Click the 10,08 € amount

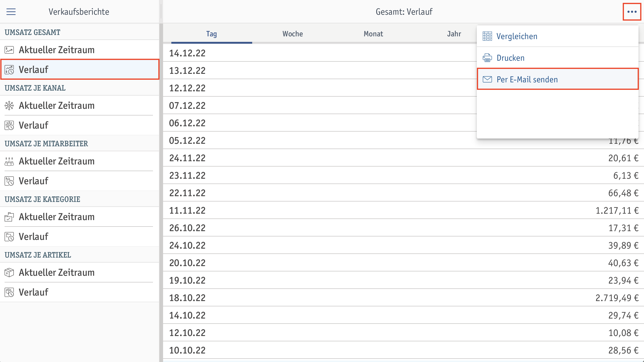623,333
